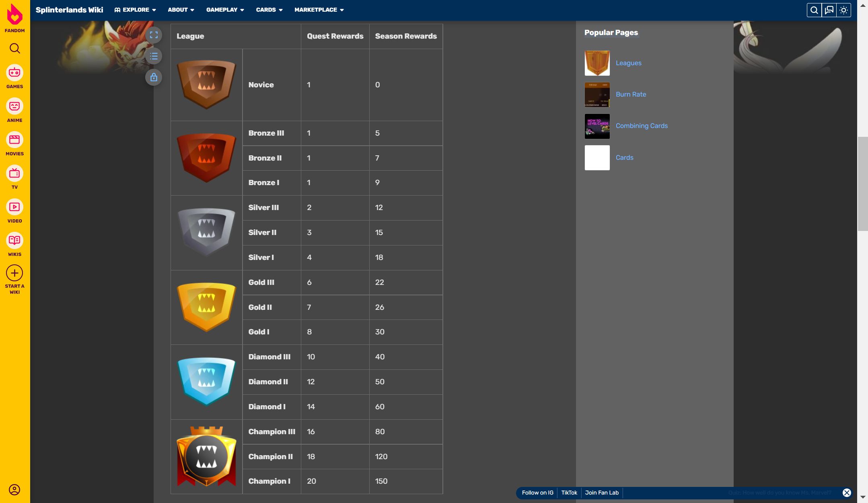Image resolution: width=868 pixels, height=503 pixels.
Task: Click the 'Popular Pages' heading
Action: tap(611, 33)
